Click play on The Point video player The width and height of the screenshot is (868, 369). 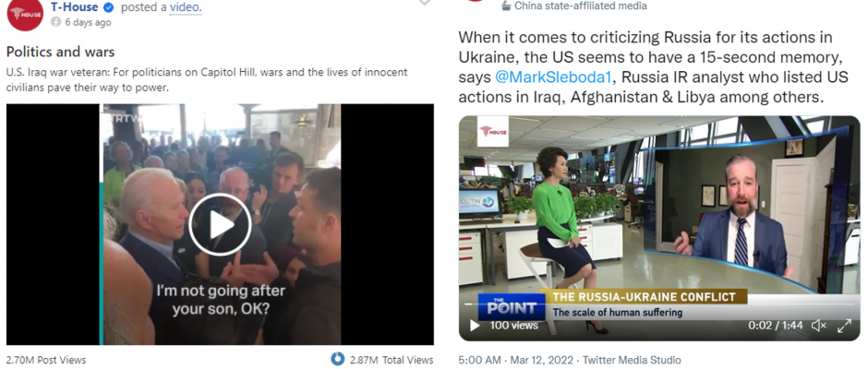(x=475, y=326)
